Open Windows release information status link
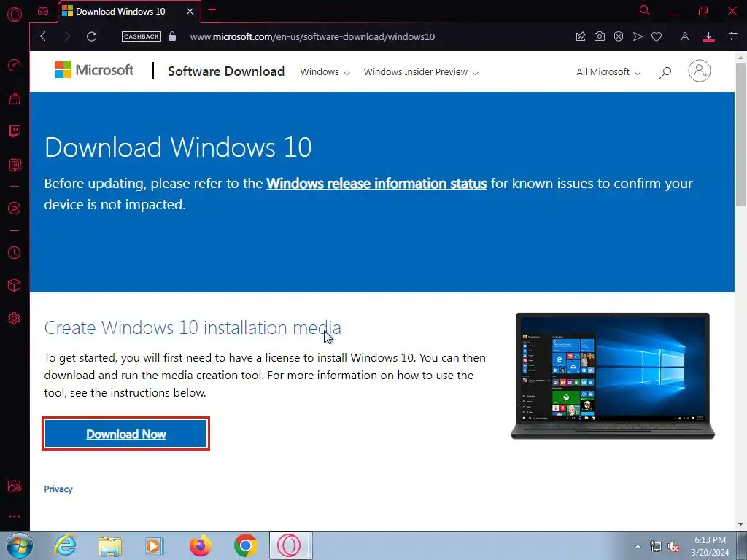Viewport: 747px width, 560px height. click(376, 183)
